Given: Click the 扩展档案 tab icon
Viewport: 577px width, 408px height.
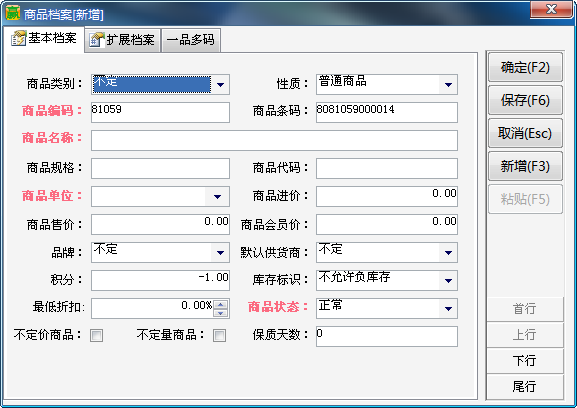Looking at the screenshot, I should (x=97, y=40).
